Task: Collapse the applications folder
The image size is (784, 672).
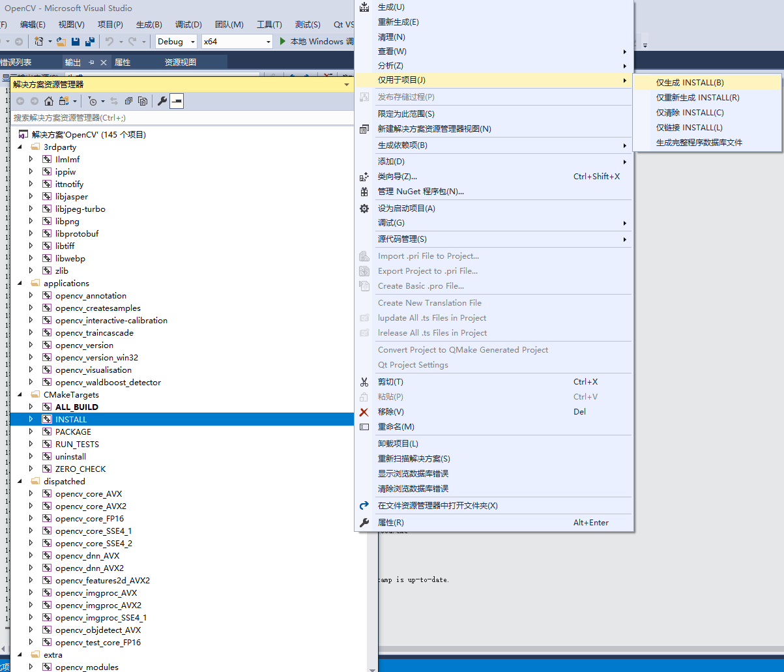Action: tap(20, 284)
